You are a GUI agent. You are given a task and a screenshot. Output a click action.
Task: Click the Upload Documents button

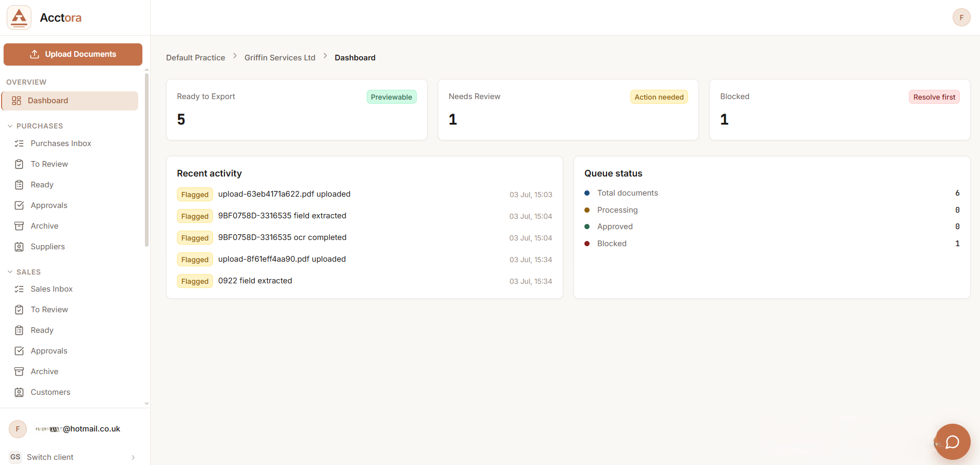(x=73, y=54)
